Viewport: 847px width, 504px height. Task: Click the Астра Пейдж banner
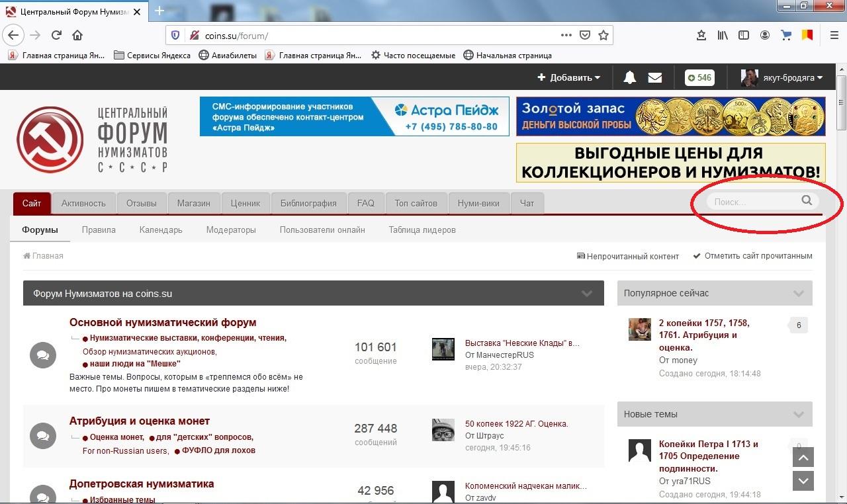354,116
